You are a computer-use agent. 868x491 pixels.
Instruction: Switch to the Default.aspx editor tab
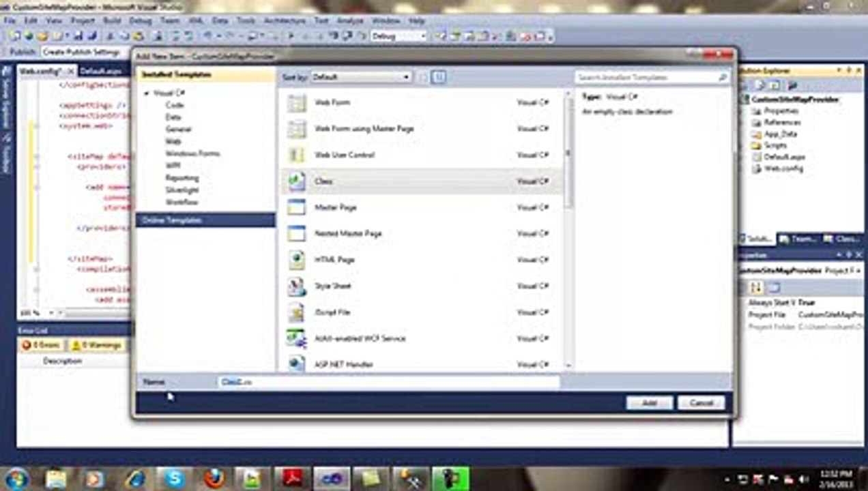pos(100,71)
